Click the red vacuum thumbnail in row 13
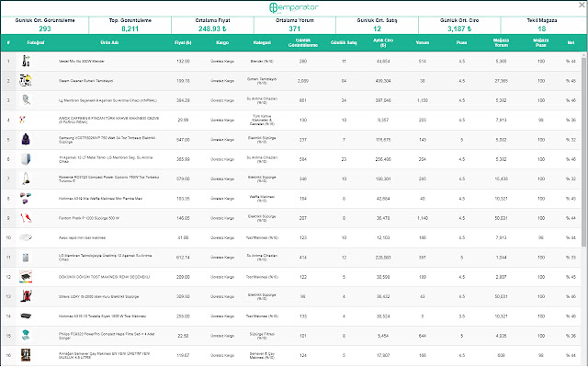 coord(26,296)
